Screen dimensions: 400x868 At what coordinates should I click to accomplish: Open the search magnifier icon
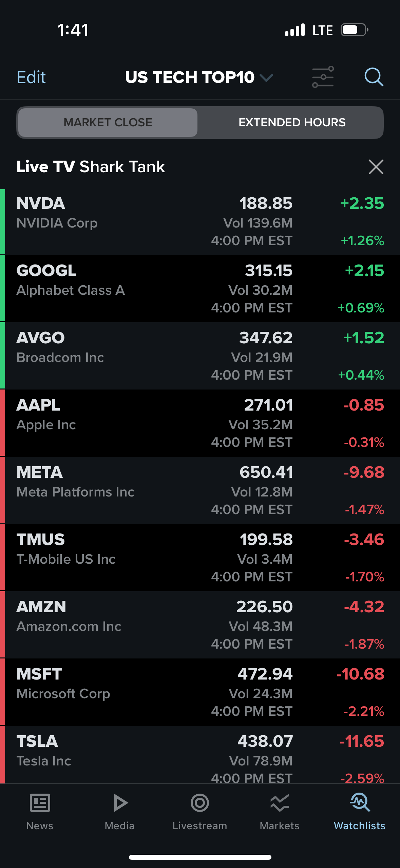374,77
